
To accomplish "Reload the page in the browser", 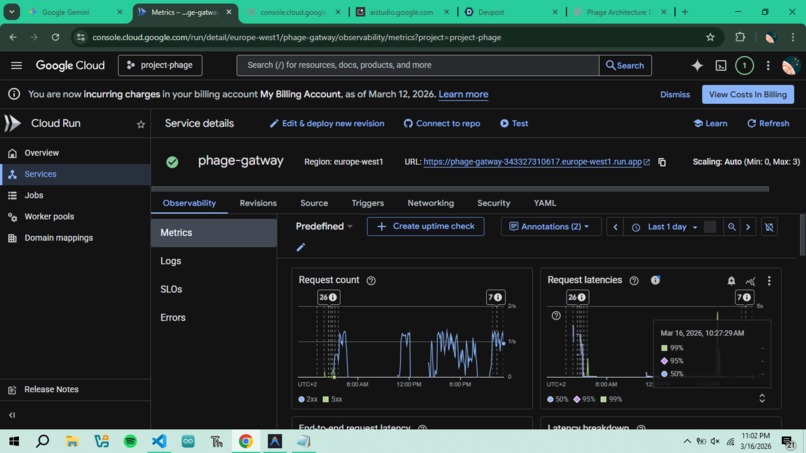I will click(55, 37).
